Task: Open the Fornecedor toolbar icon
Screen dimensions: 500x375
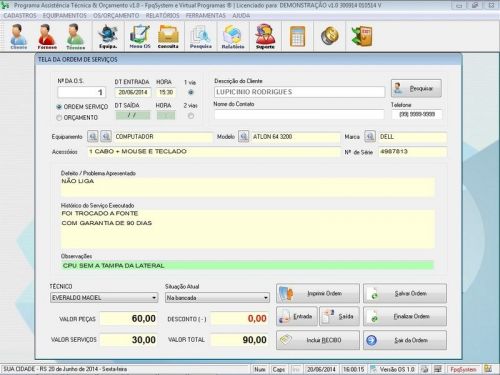Action: tap(47, 36)
